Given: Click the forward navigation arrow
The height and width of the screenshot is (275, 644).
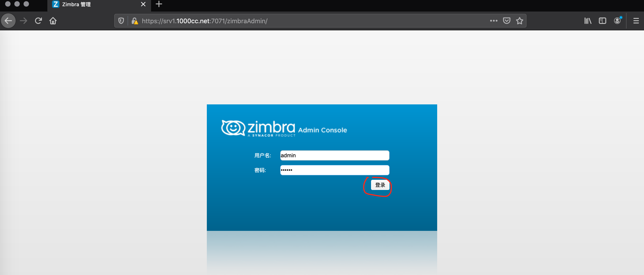Looking at the screenshot, I should pos(23,21).
